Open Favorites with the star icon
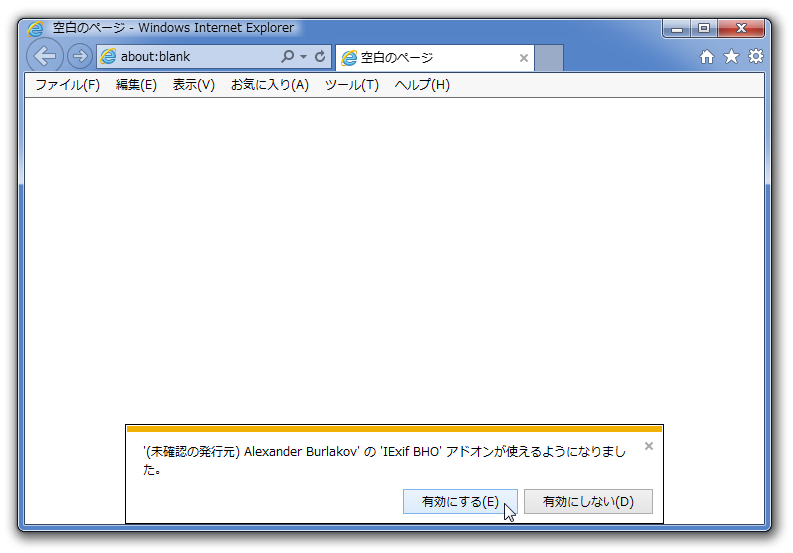Screen dimensions: 793x553 click(x=731, y=56)
